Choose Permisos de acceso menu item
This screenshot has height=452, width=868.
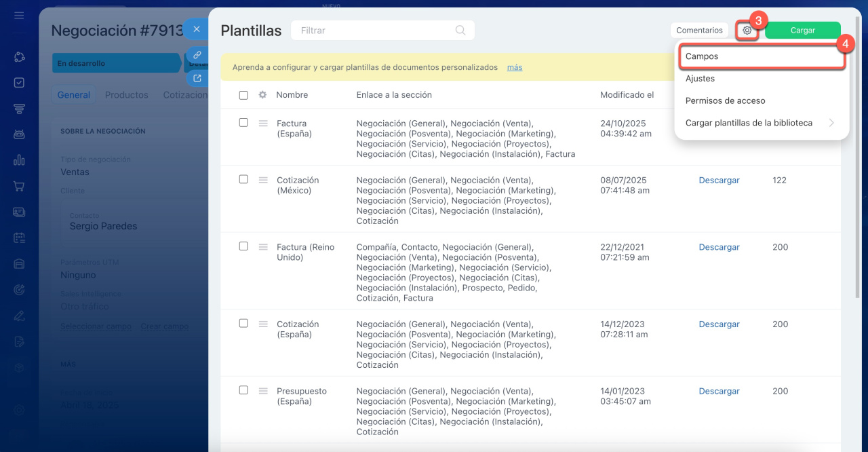(725, 100)
